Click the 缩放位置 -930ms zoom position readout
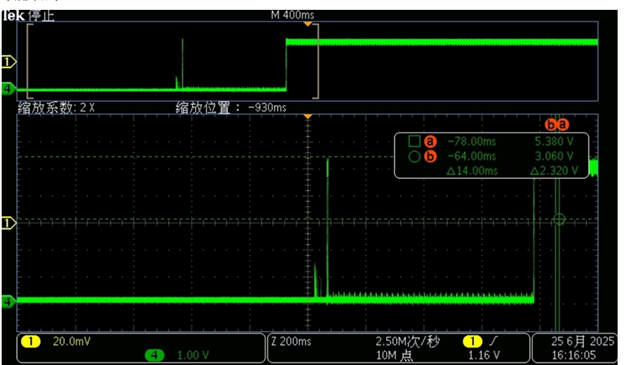This screenshot has height=365, width=640. [231, 108]
